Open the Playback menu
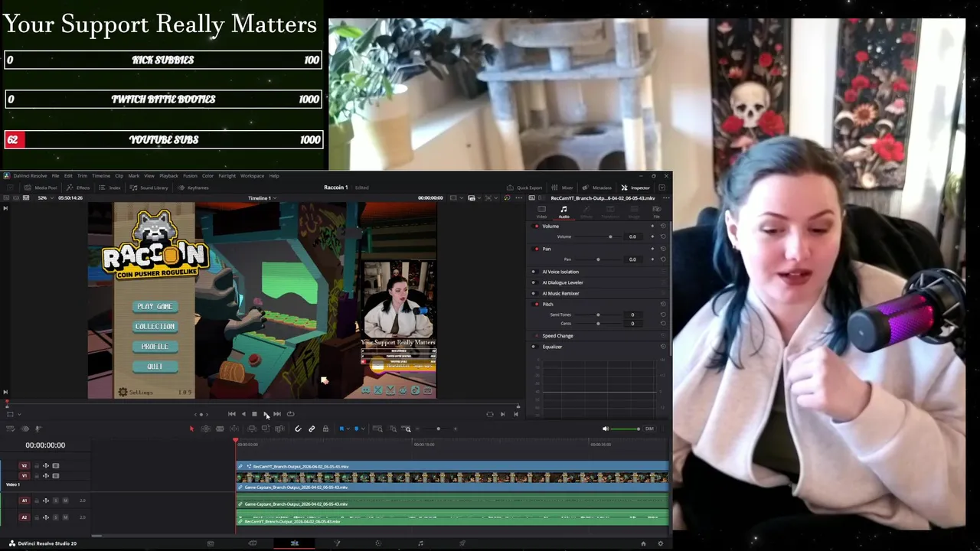980x551 pixels. pyautogui.click(x=168, y=176)
